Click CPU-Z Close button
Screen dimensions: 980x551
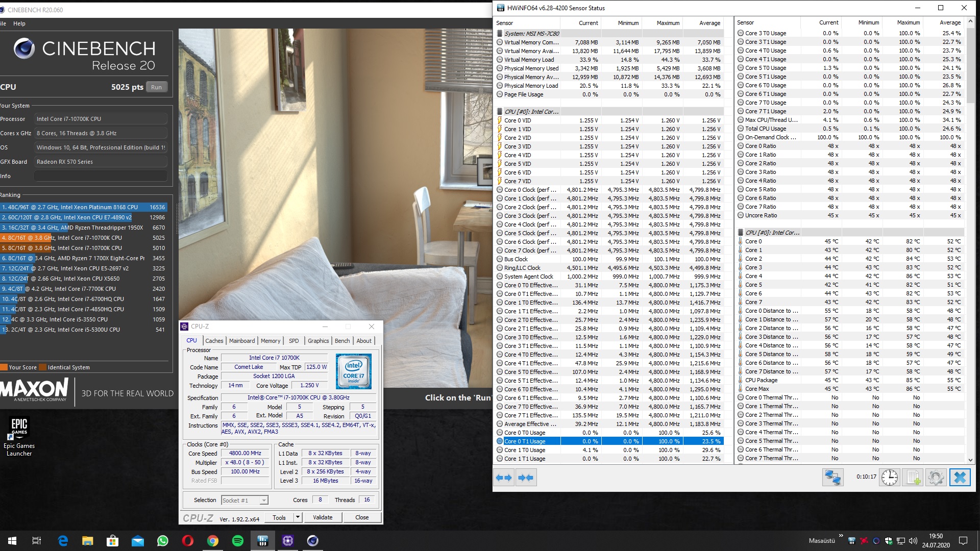click(x=362, y=517)
